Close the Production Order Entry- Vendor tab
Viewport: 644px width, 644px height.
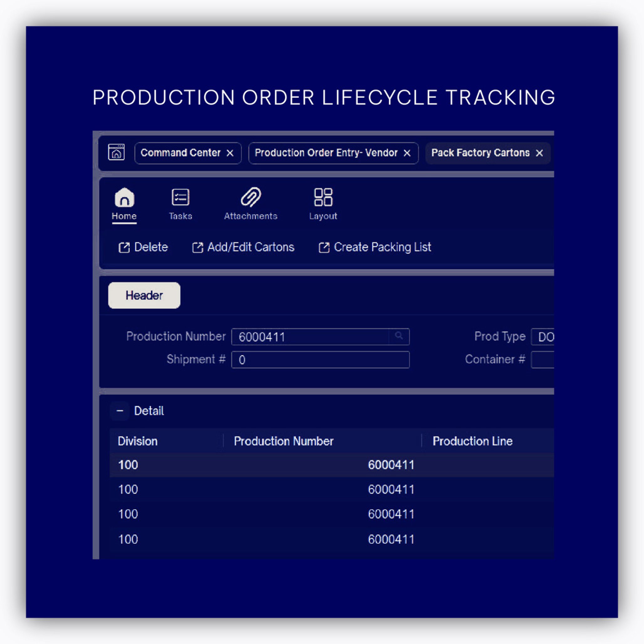[407, 153]
